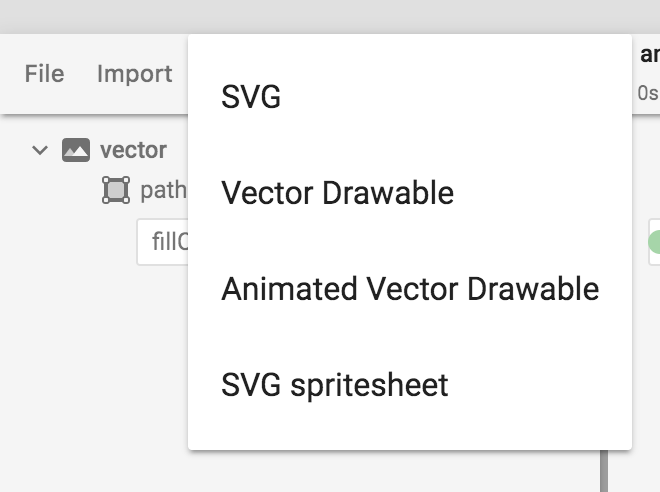This screenshot has width=660, height=492.
Task: Click the green keyframe dot in timeline
Action: coord(654,242)
